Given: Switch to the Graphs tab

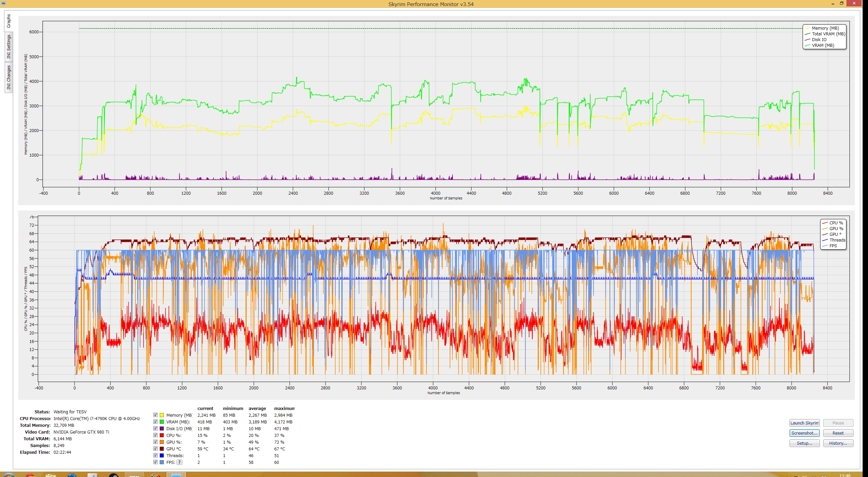Looking at the screenshot, I should pyautogui.click(x=9, y=21).
